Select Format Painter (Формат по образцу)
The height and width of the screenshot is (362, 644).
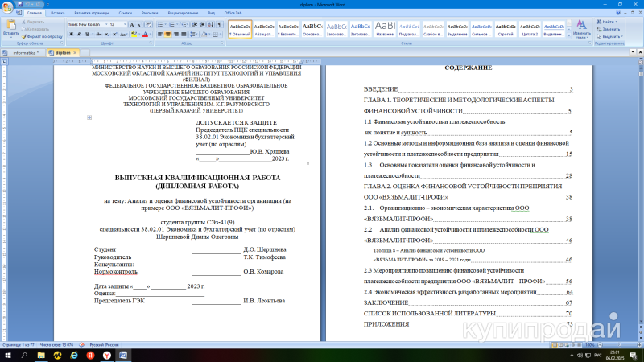pos(43,37)
